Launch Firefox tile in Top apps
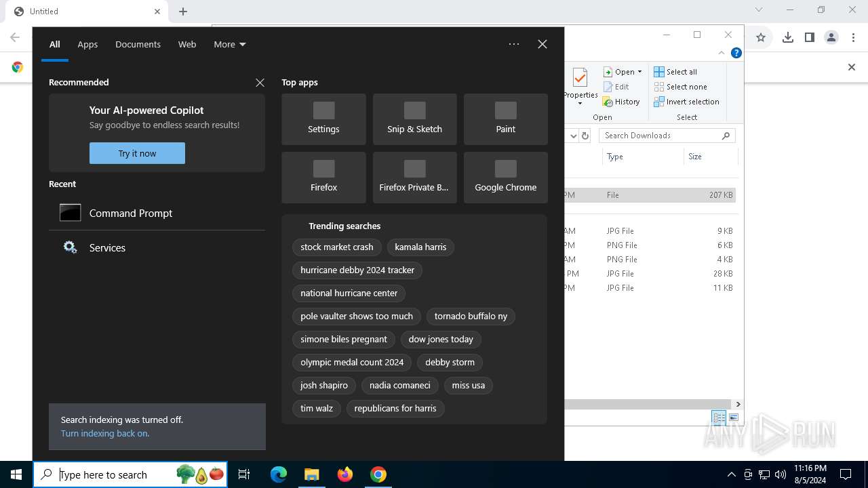Screen dimensions: 868x488 point(323,178)
